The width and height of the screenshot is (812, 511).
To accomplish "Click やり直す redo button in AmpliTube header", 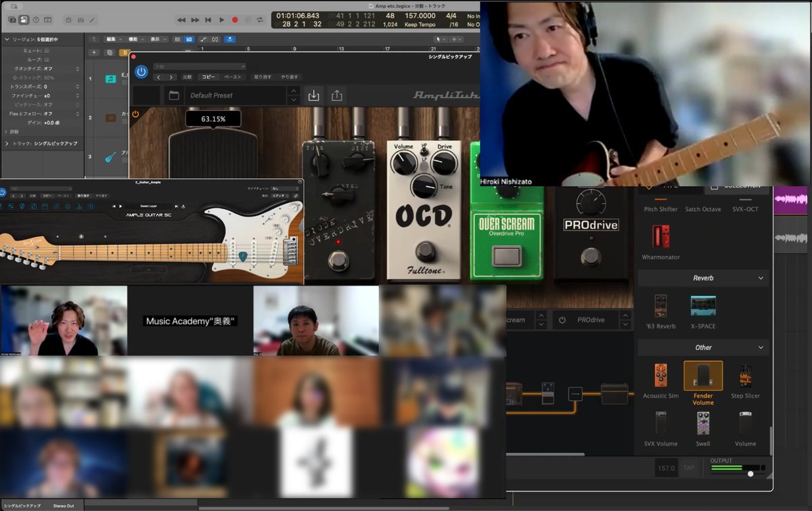I will (290, 77).
